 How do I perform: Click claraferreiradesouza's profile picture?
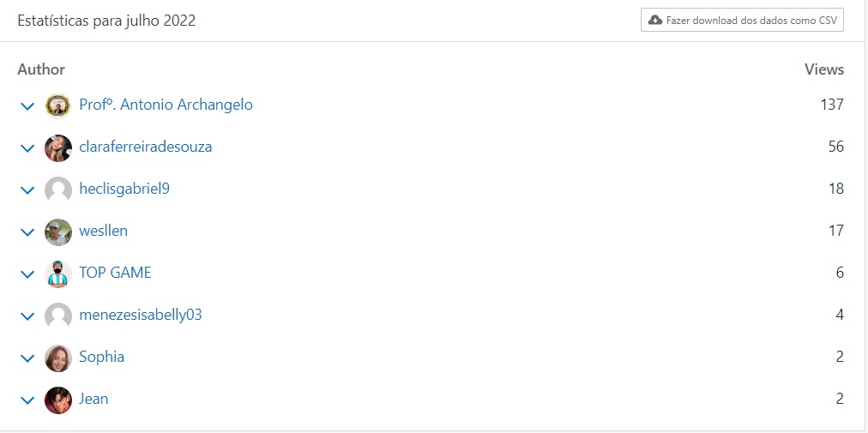pos(57,147)
